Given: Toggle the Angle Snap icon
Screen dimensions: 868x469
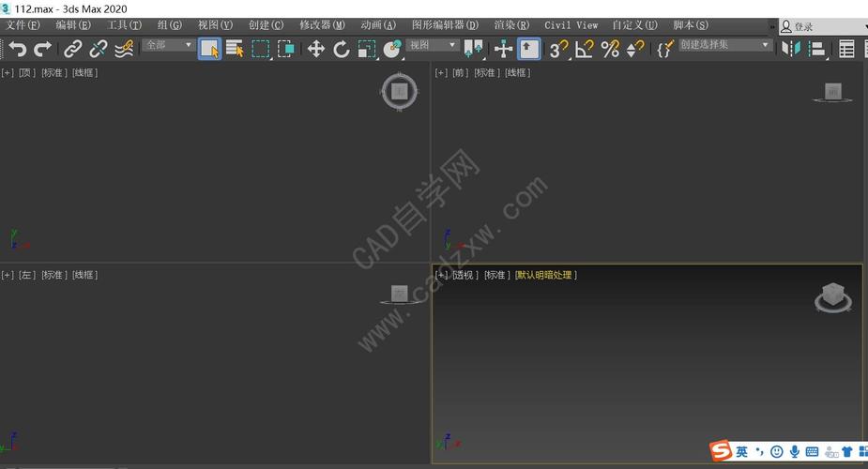Looking at the screenshot, I should coord(584,49).
